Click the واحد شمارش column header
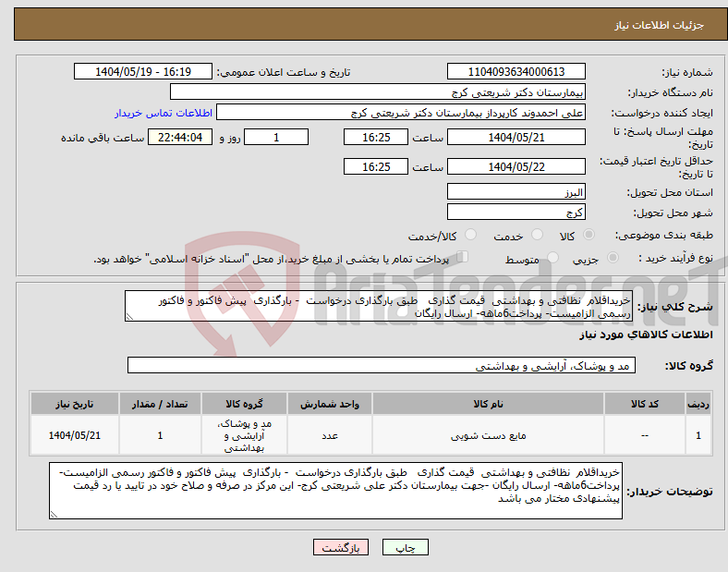This screenshot has width=728, height=572. pyautogui.click(x=330, y=404)
